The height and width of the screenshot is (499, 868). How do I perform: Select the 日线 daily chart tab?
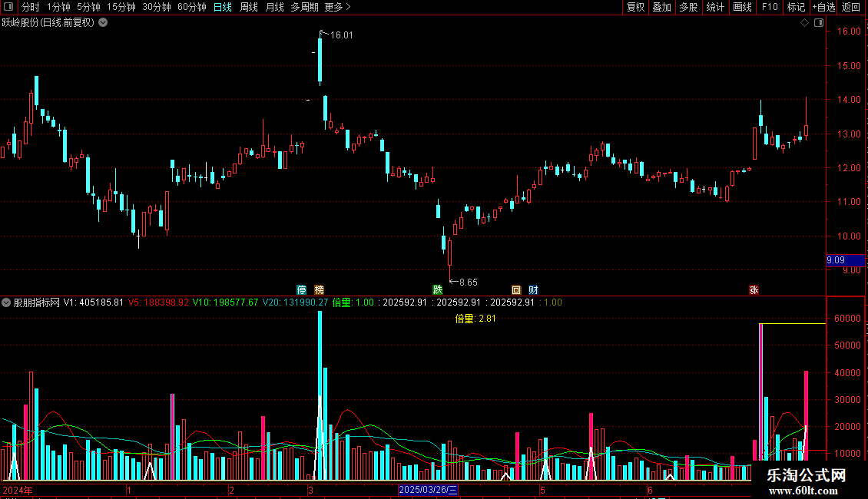(223, 7)
